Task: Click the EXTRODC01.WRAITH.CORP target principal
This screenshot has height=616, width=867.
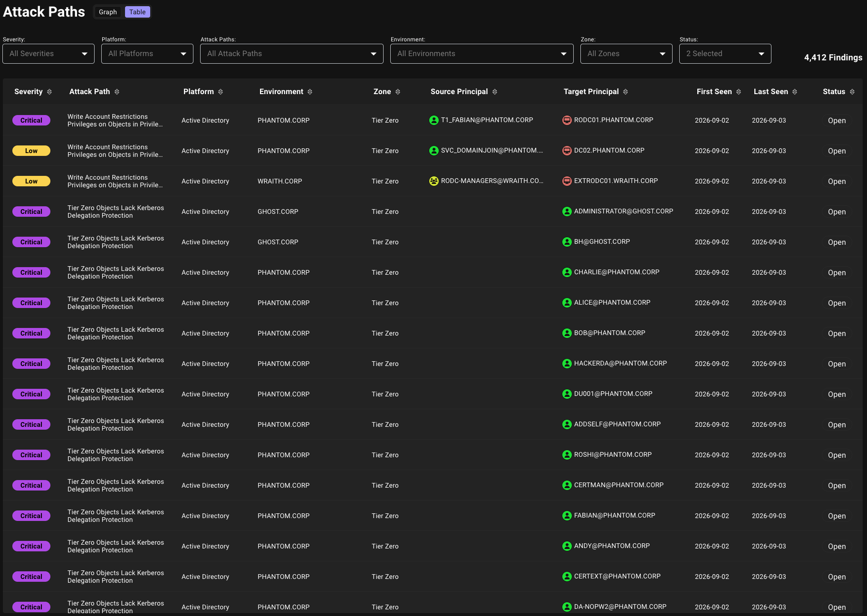Action: click(x=616, y=181)
